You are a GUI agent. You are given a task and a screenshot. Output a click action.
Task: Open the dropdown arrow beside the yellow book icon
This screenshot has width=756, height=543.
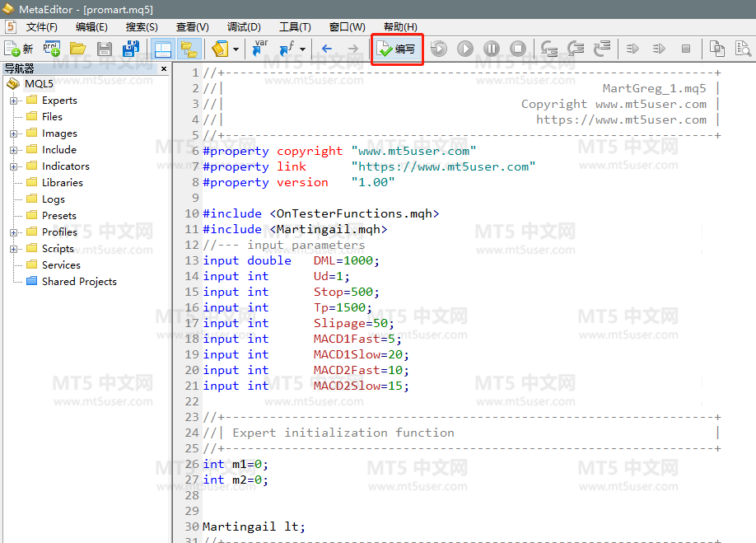[x=236, y=49]
